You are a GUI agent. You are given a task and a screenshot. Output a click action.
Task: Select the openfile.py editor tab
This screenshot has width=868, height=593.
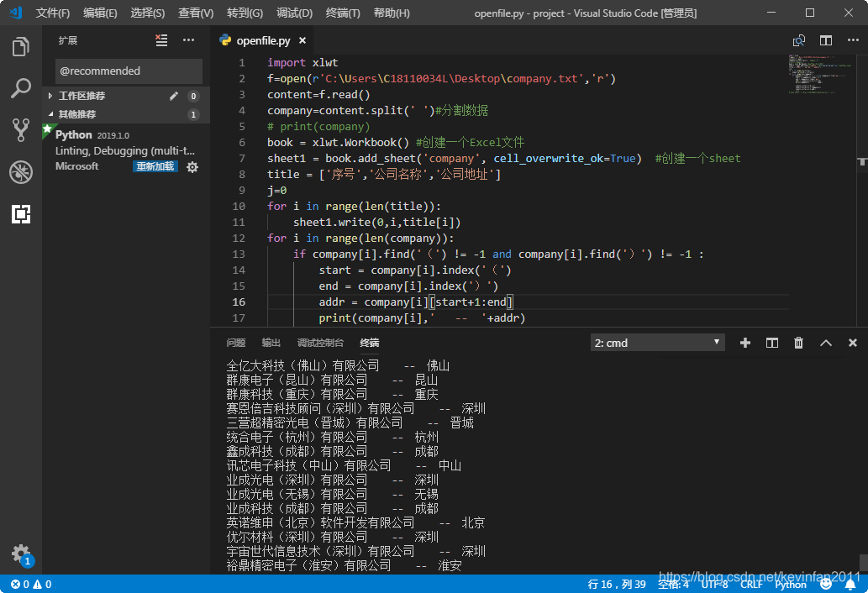click(x=262, y=40)
